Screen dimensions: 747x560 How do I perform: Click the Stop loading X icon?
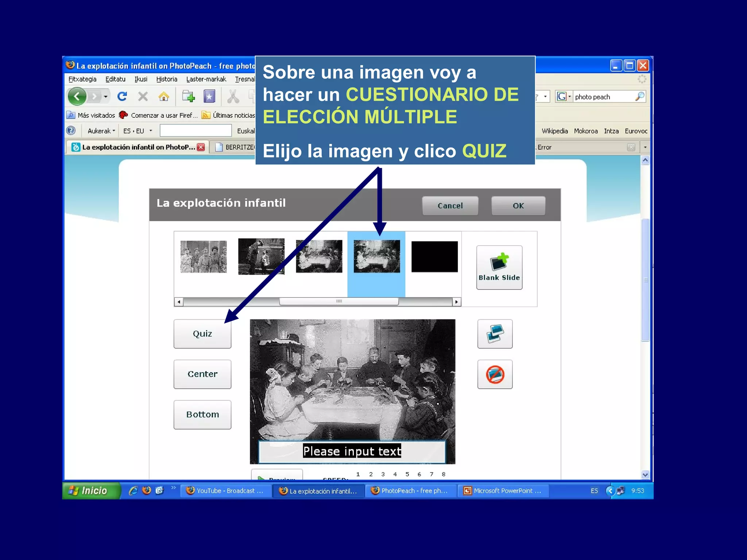click(143, 97)
